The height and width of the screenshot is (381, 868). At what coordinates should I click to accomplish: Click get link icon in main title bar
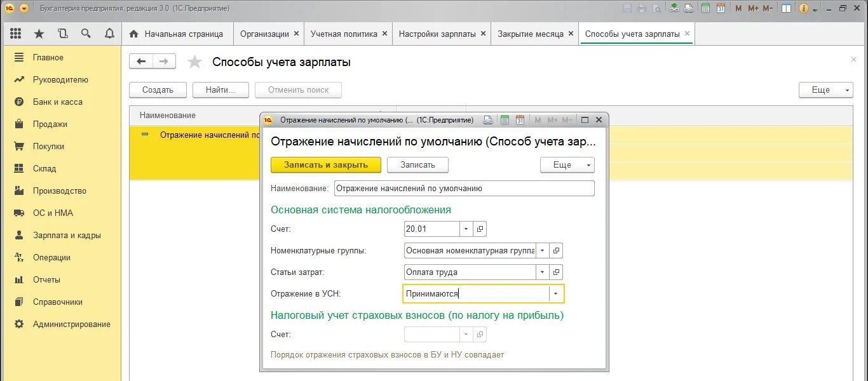(x=674, y=8)
